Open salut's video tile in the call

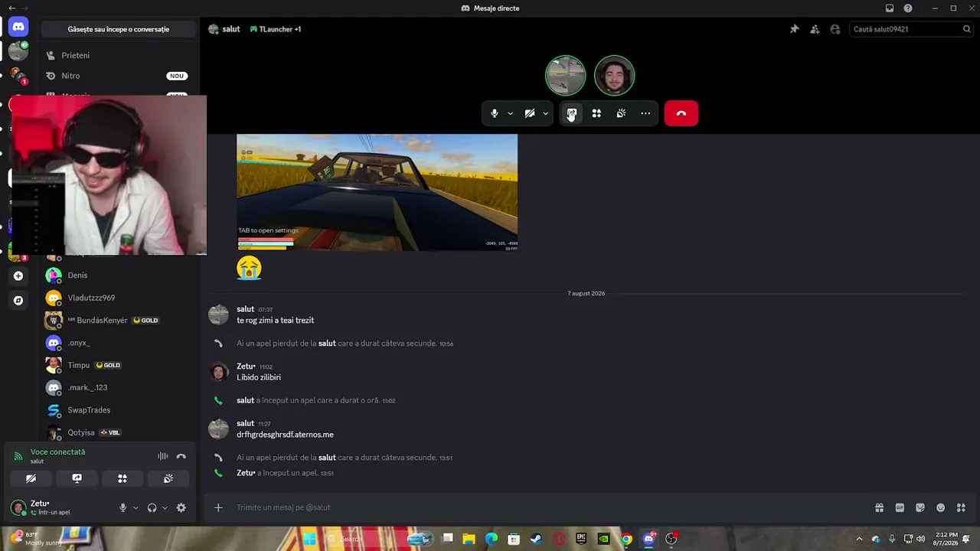(565, 75)
